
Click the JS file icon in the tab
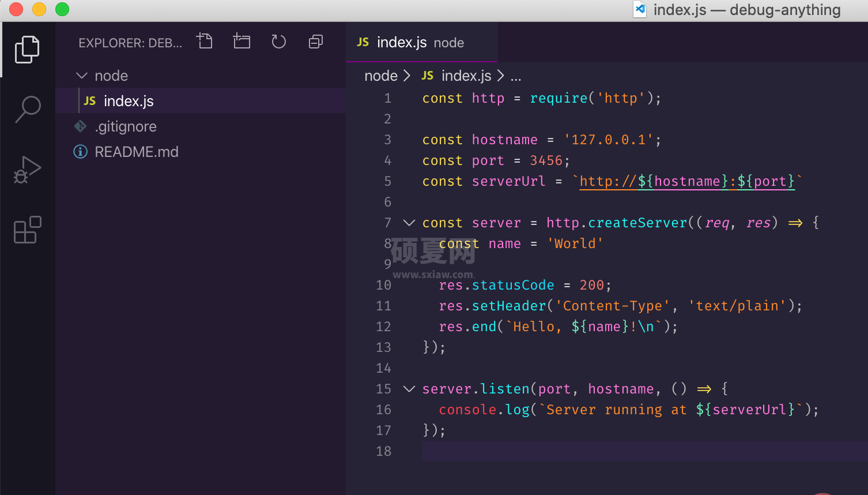(363, 42)
